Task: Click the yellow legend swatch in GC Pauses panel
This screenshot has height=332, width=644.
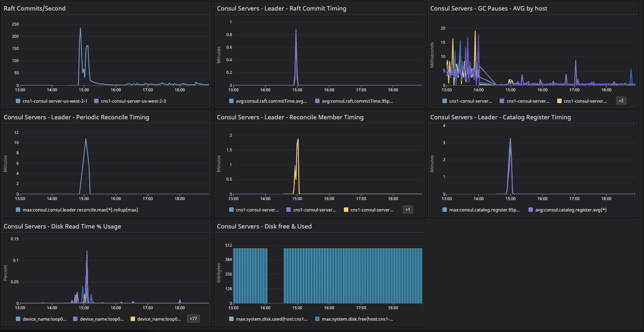Action: (559, 101)
